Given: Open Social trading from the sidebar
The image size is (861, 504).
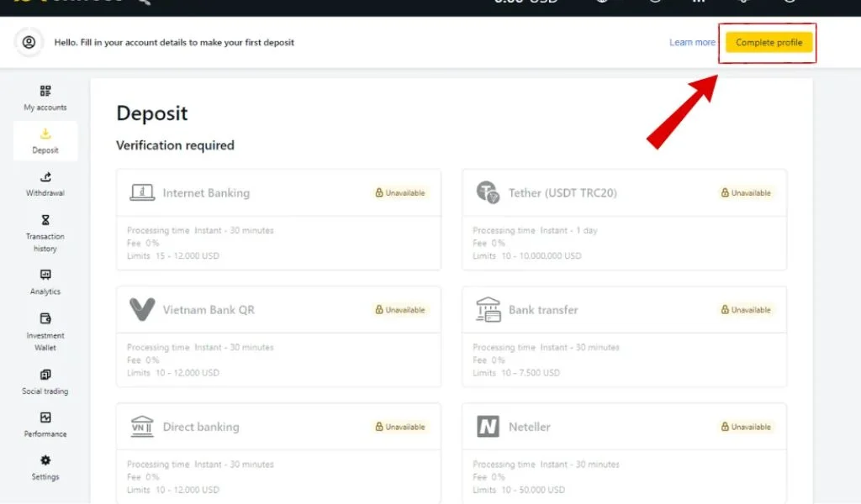Looking at the screenshot, I should click(x=45, y=383).
